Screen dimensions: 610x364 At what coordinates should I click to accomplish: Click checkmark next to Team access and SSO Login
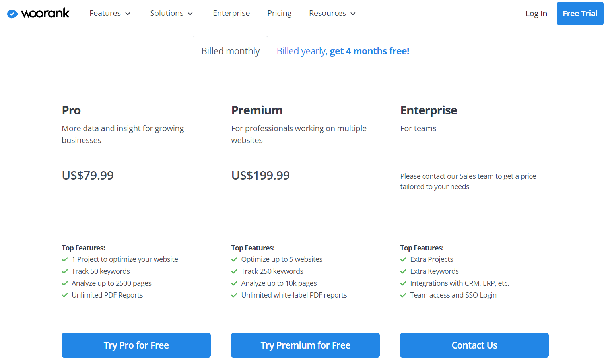[x=403, y=295]
